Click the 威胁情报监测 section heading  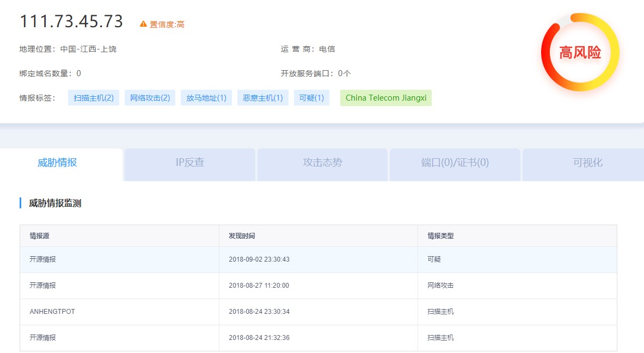(55, 203)
